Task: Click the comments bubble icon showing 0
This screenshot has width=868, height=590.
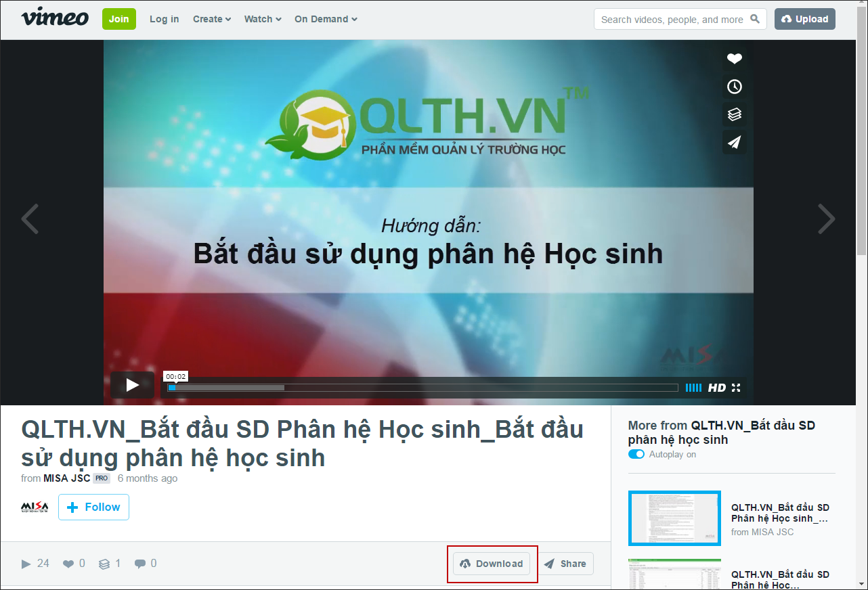Action: pyautogui.click(x=140, y=564)
